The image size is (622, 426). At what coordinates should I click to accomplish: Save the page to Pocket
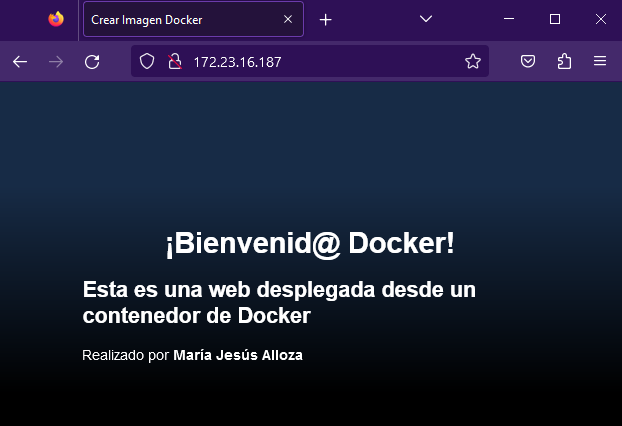tap(528, 62)
